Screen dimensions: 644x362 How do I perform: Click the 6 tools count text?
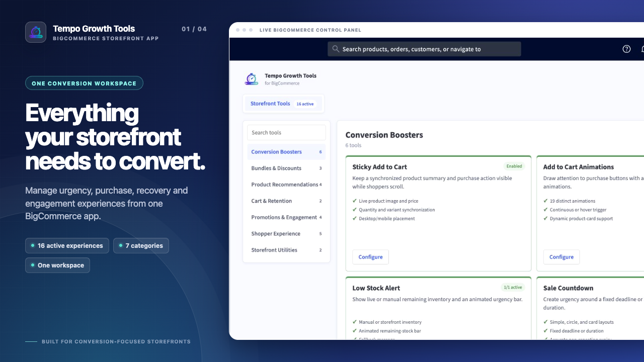coord(353,145)
